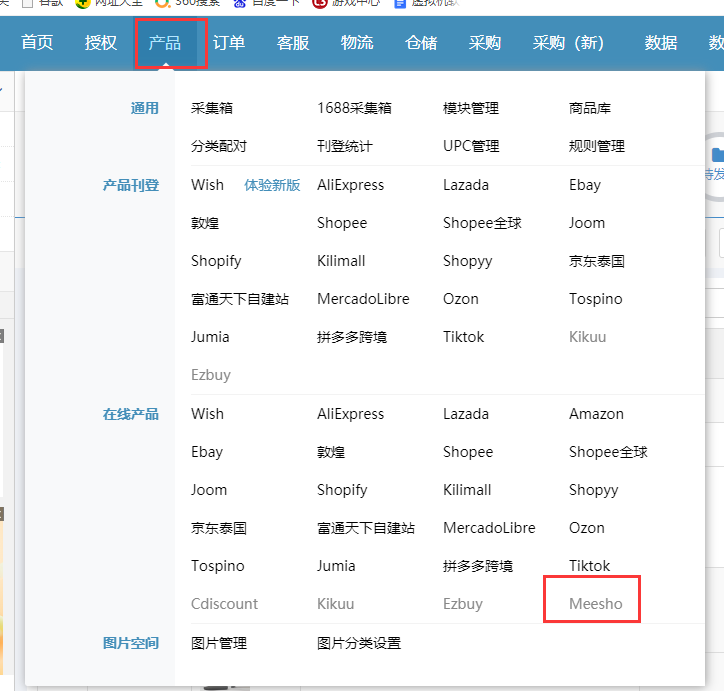724x691 pixels.
Task: Choose Joom under 产品刊登
Action: (x=587, y=223)
